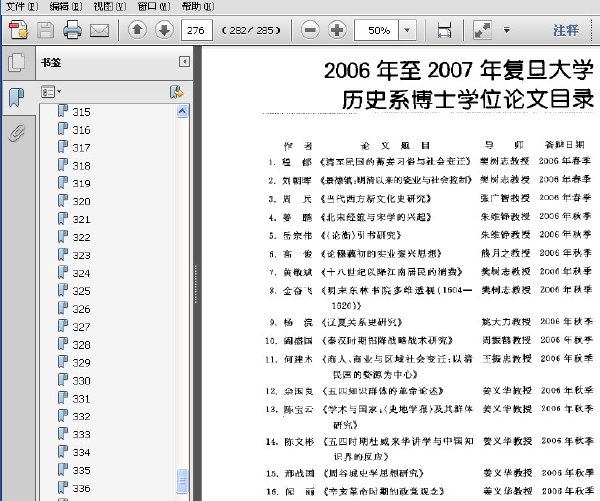Open the 窗口 menu

pos(154,6)
